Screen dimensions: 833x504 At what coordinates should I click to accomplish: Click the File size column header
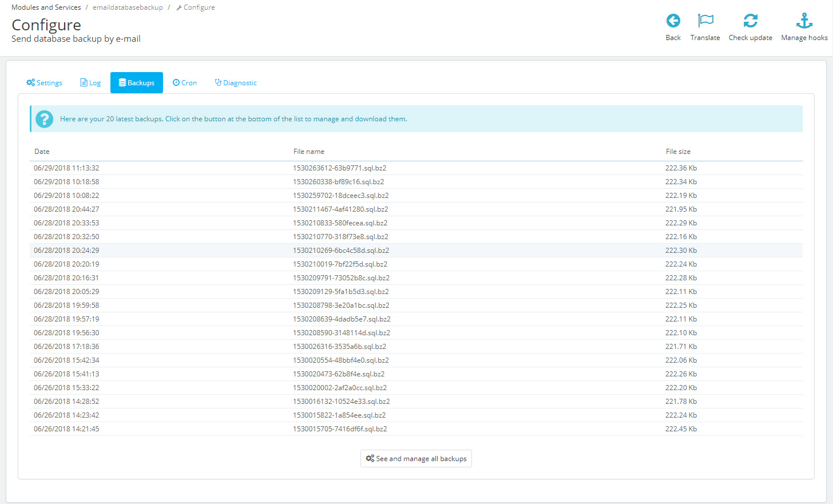[x=678, y=152]
